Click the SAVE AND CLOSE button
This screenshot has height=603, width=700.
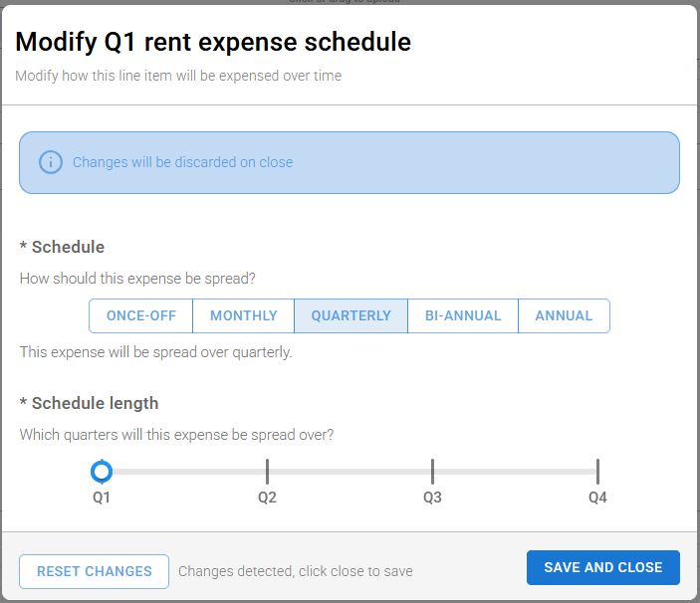(x=602, y=567)
